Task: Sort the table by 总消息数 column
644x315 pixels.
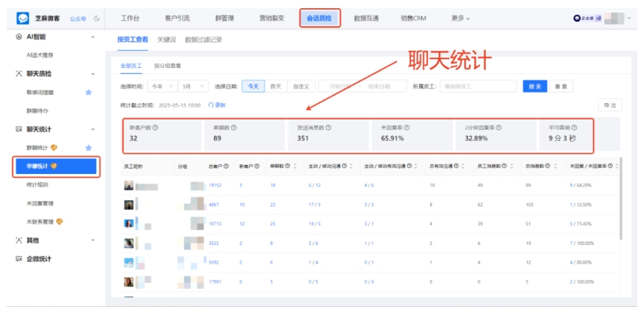Action: pyautogui.click(x=556, y=166)
